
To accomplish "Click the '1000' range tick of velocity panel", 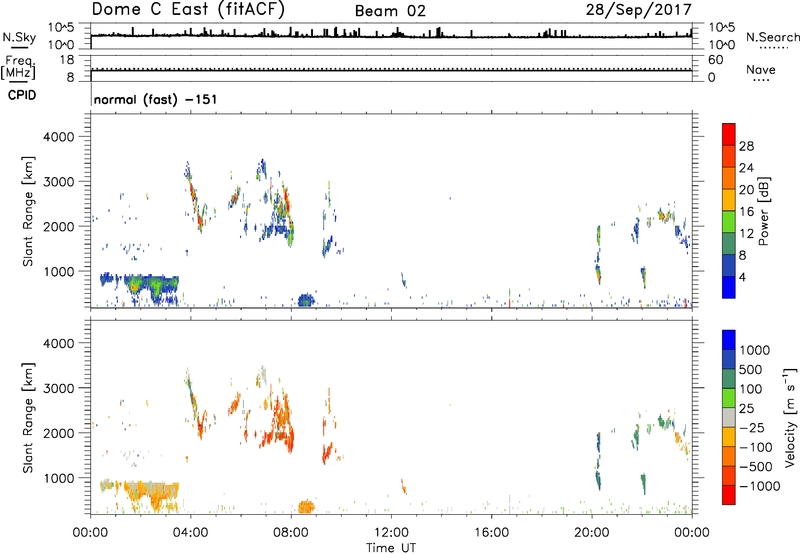I will click(x=59, y=478).
